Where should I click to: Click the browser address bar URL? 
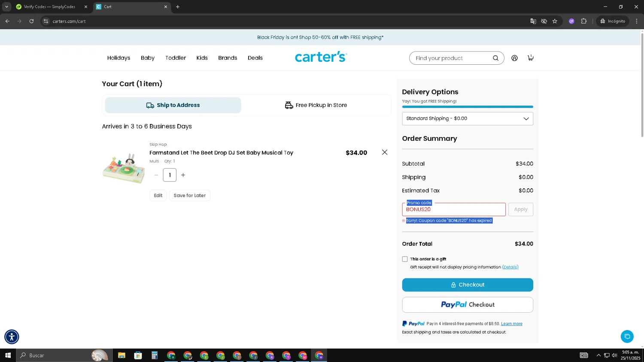[69, 21]
